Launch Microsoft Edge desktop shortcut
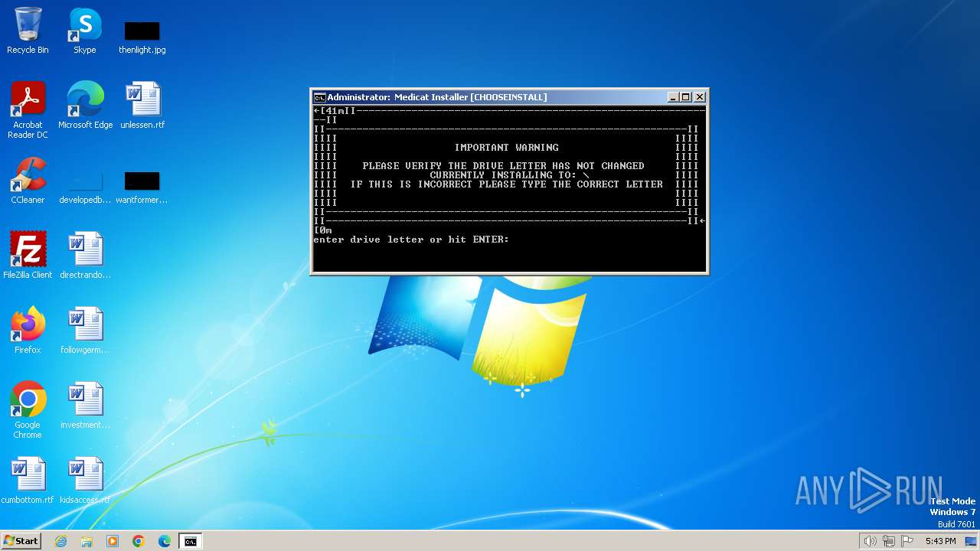980x551 pixels. coord(85,106)
